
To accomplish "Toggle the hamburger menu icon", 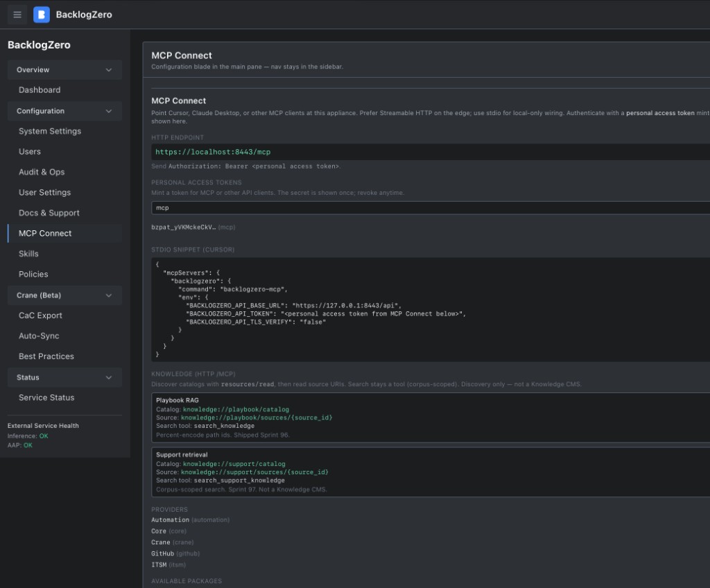I will pyautogui.click(x=17, y=15).
